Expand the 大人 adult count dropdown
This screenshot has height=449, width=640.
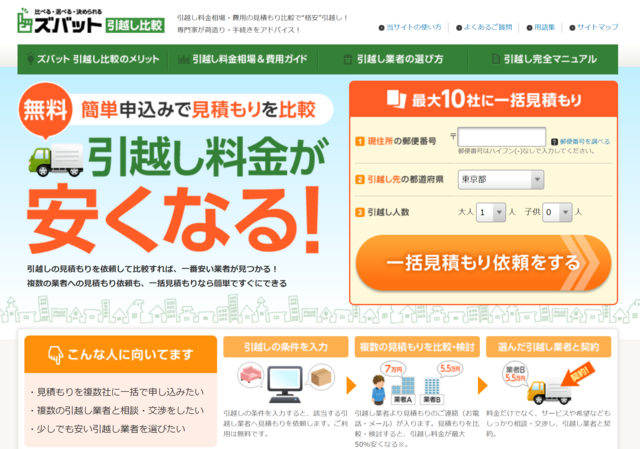point(490,212)
